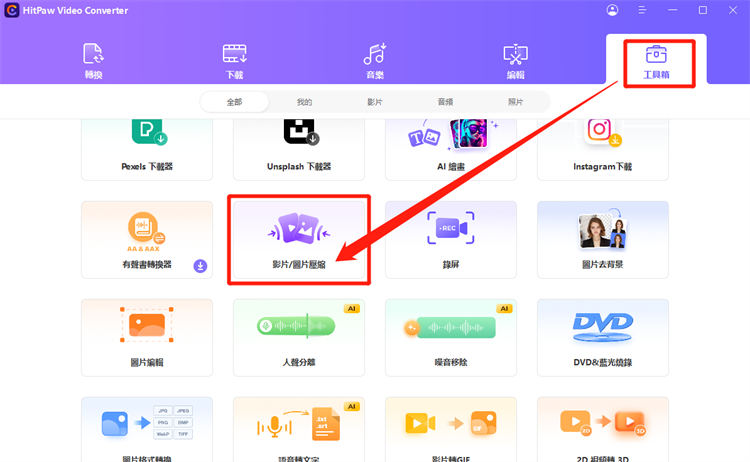This screenshot has height=462, width=750.
Task: Click the DVD&藍光燒錄 label text
Action: tap(603, 363)
